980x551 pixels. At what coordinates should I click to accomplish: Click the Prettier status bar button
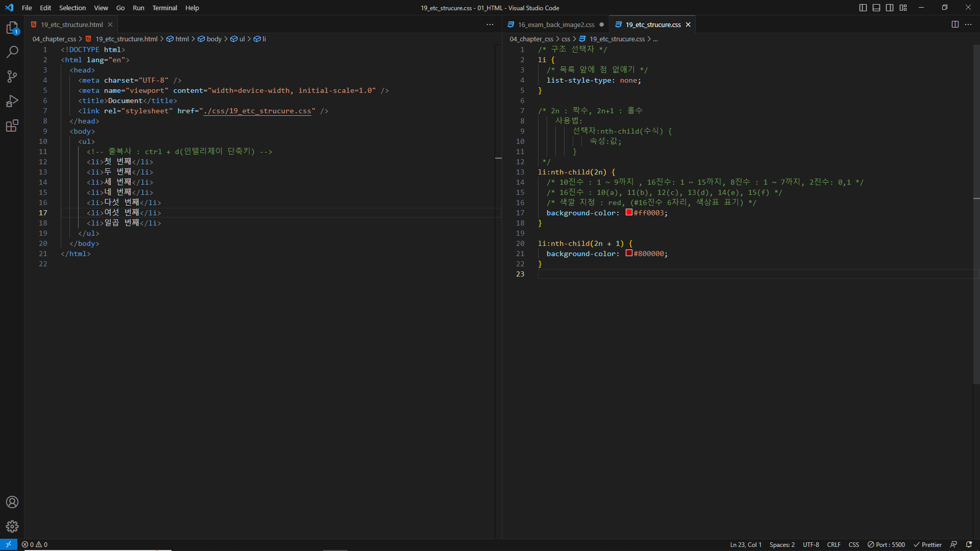click(927, 544)
